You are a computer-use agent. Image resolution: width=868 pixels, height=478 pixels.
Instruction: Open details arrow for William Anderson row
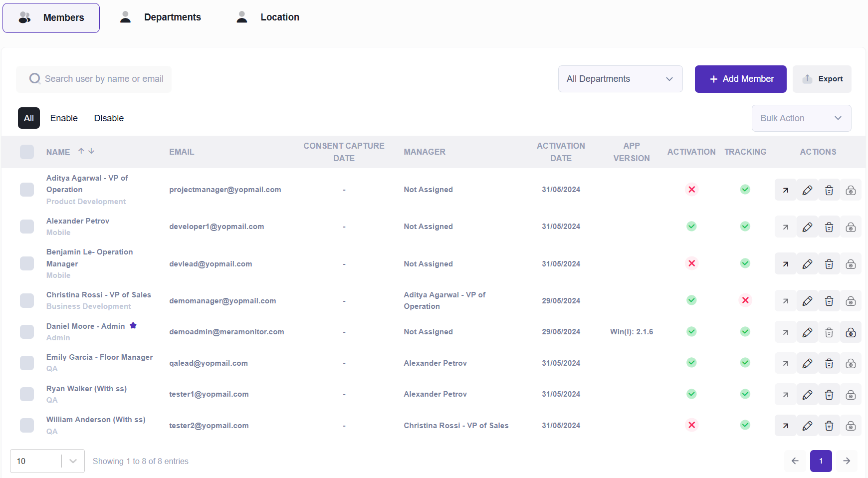785,426
